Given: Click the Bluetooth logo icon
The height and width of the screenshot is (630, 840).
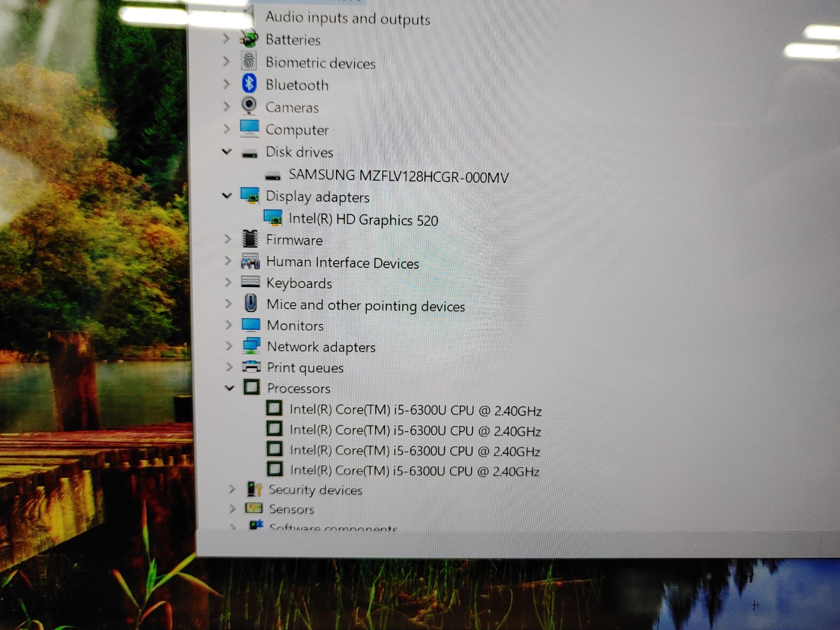Looking at the screenshot, I should (250, 83).
